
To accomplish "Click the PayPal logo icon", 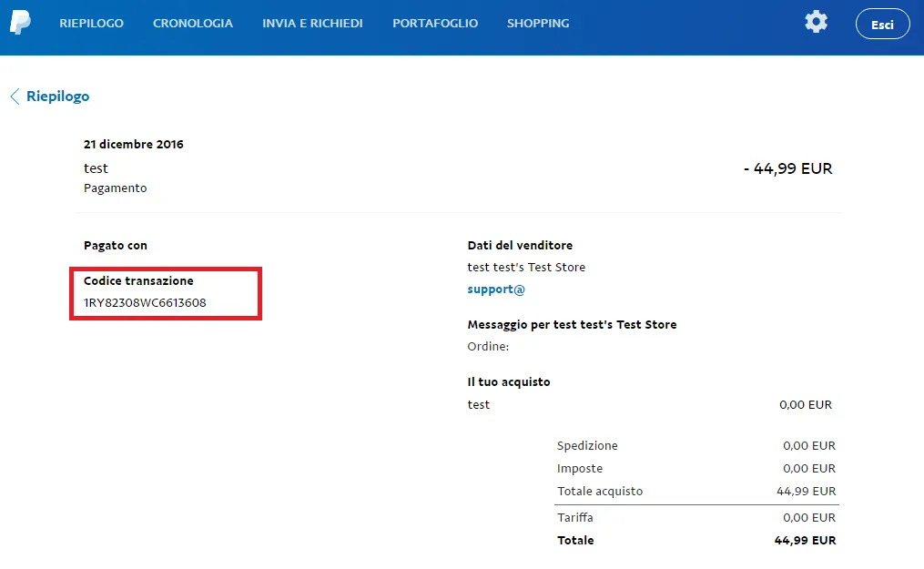I will click(20, 23).
